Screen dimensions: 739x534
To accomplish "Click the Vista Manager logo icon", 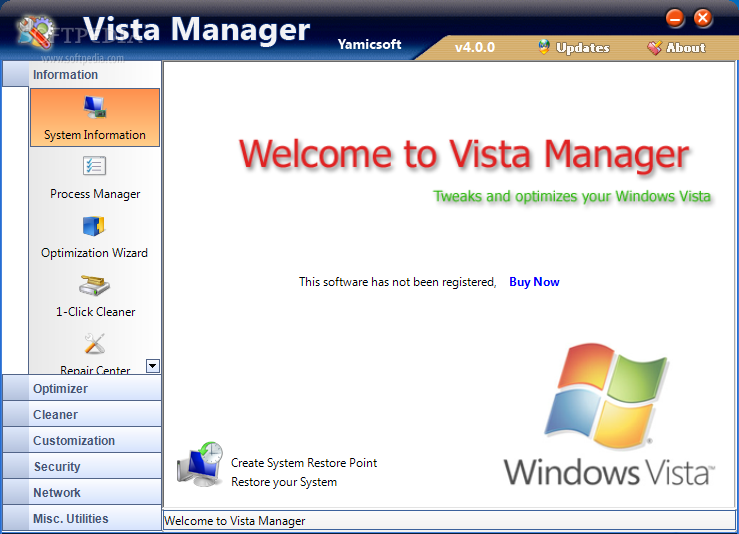I will pos(35,32).
